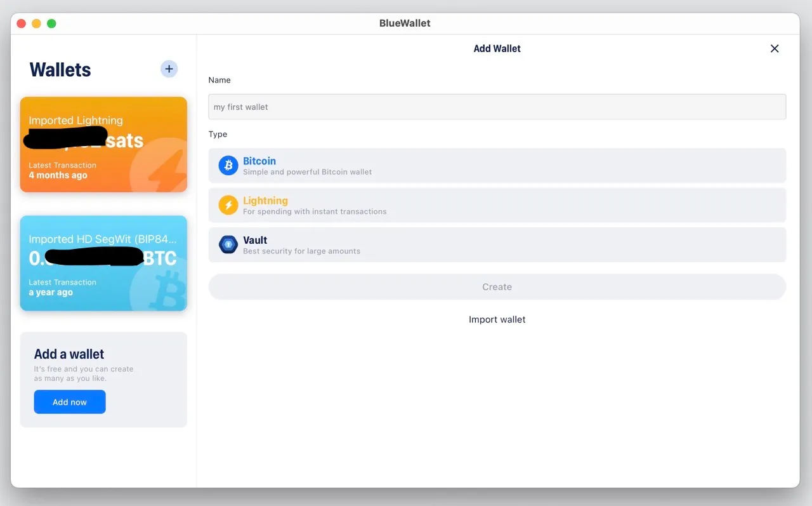Click the Type label
The width and height of the screenshot is (812, 506).
pyautogui.click(x=218, y=135)
